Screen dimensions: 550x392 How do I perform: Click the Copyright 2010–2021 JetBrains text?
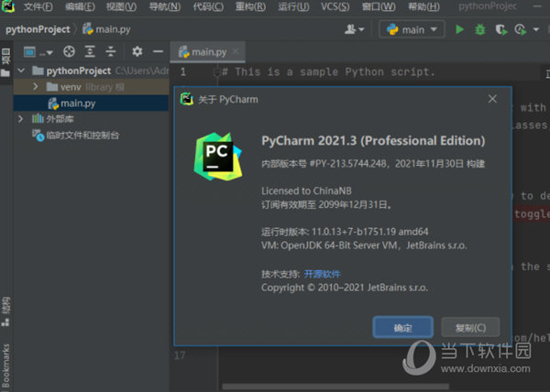point(345,288)
